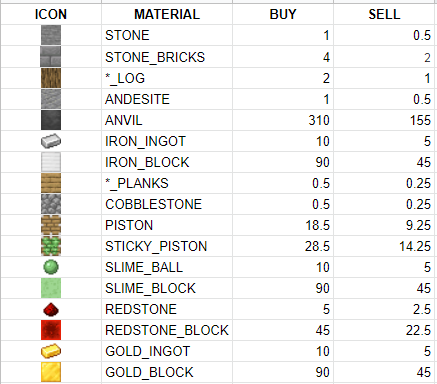Image resolution: width=437 pixels, height=384 pixels.
Task: Select the gold ingot icon
Action: point(51,351)
